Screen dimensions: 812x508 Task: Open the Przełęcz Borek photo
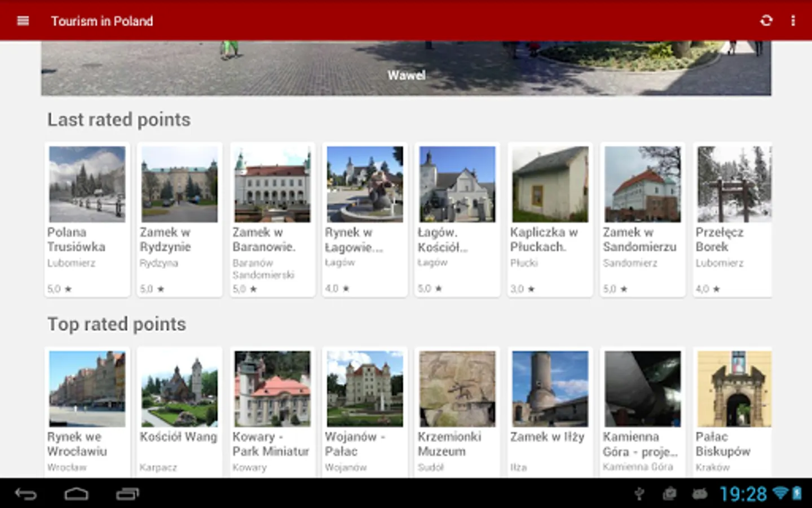coord(734,184)
